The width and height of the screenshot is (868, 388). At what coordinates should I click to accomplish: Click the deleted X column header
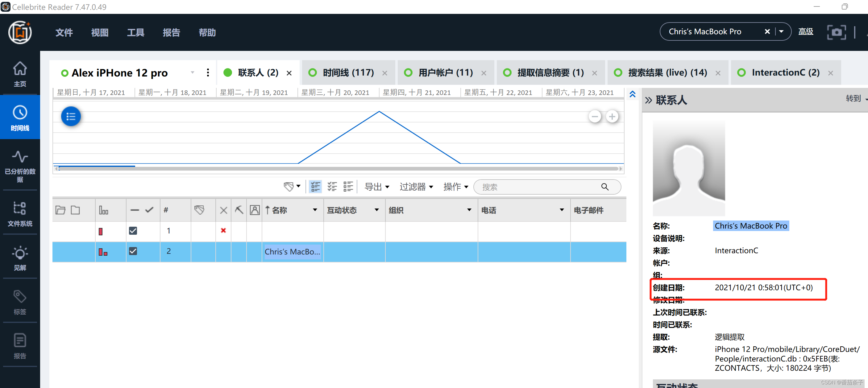223,211
